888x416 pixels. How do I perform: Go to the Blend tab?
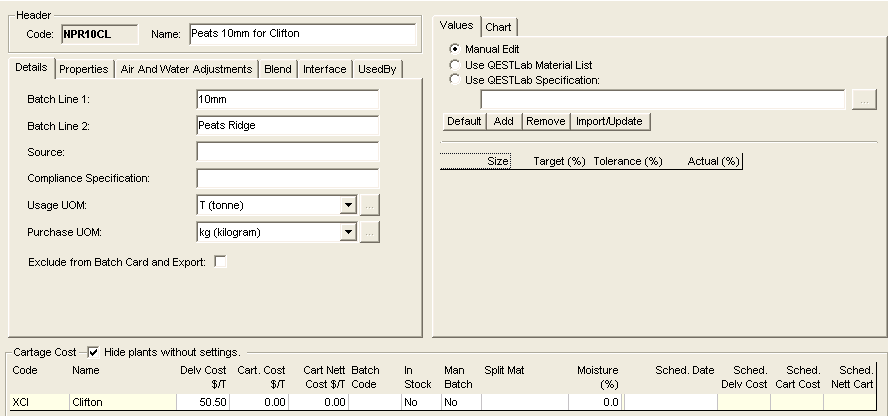(x=277, y=69)
